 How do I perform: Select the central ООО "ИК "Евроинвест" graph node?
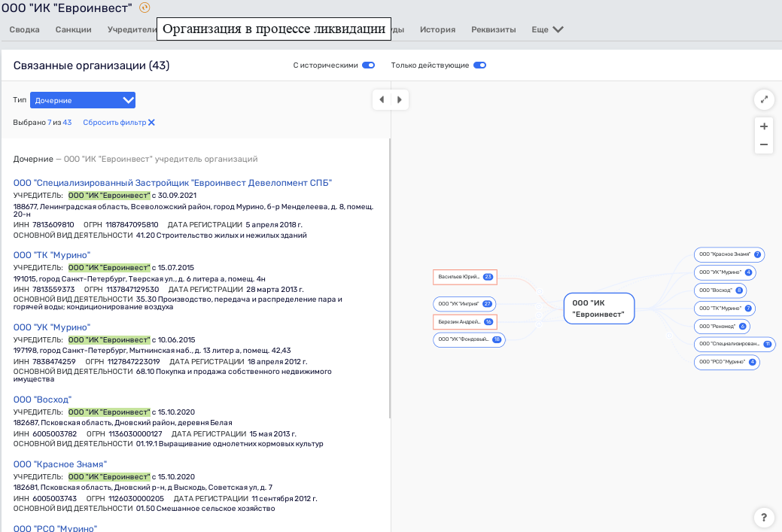[599, 309]
